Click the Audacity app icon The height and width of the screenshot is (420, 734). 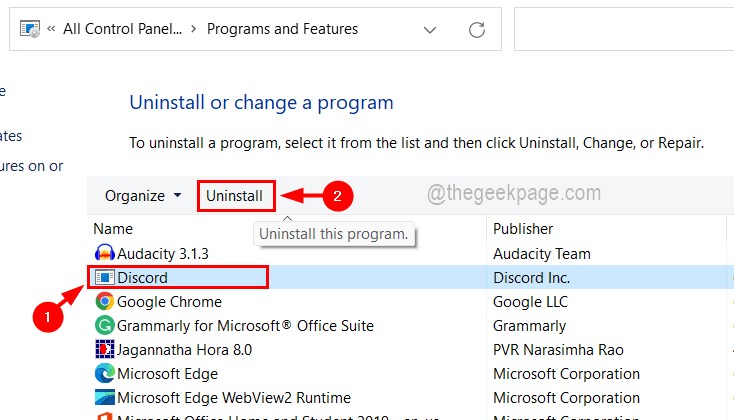(x=104, y=254)
